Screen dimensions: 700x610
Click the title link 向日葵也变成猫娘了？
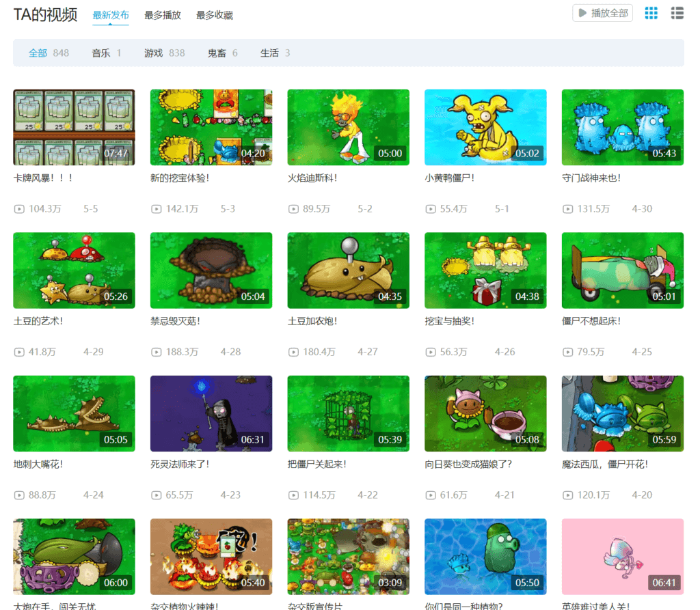tap(468, 465)
